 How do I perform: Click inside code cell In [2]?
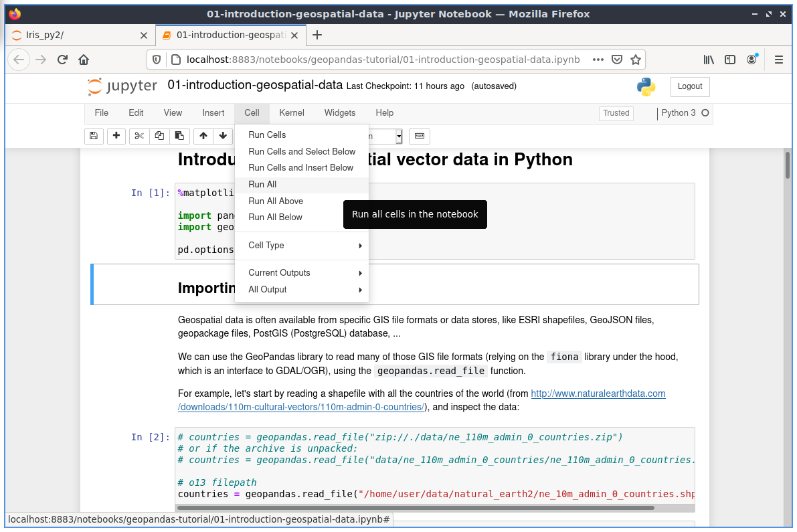434,466
